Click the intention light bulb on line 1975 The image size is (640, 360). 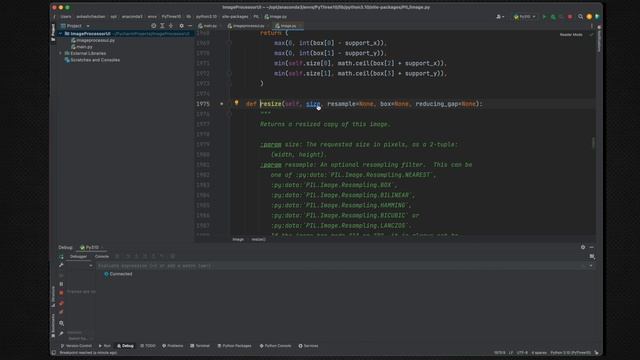coord(236,103)
